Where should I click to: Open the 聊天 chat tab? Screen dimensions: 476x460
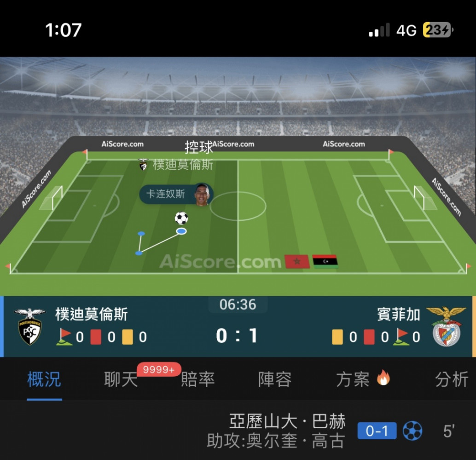click(121, 379)
